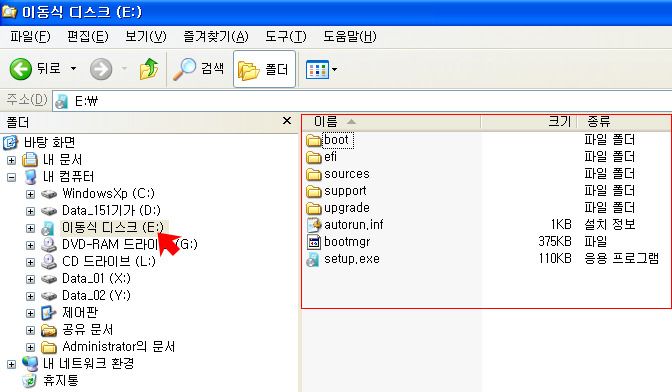
Task: Click the 설치 정보 type of autorun.inf
Action: [x=609, y=224]
